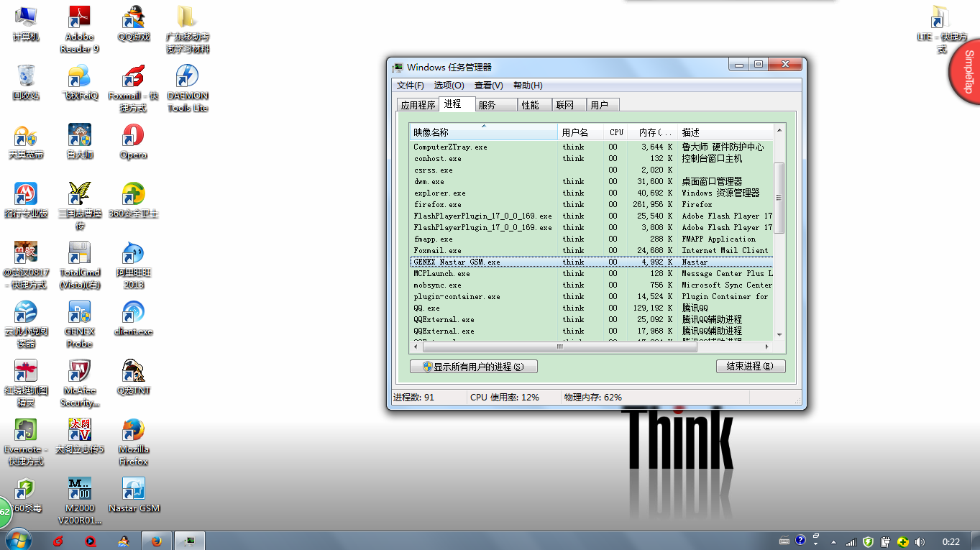The height and width of the screenshot is (550, 980).
Task: Switch to the 联网 tab
Action: pyautogui.click(x=569, y=105)
